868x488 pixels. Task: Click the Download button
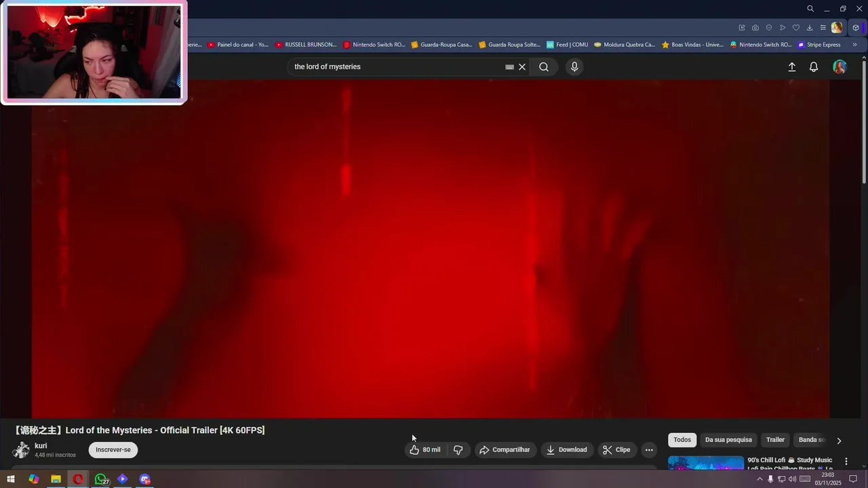[x=567, y=450]
